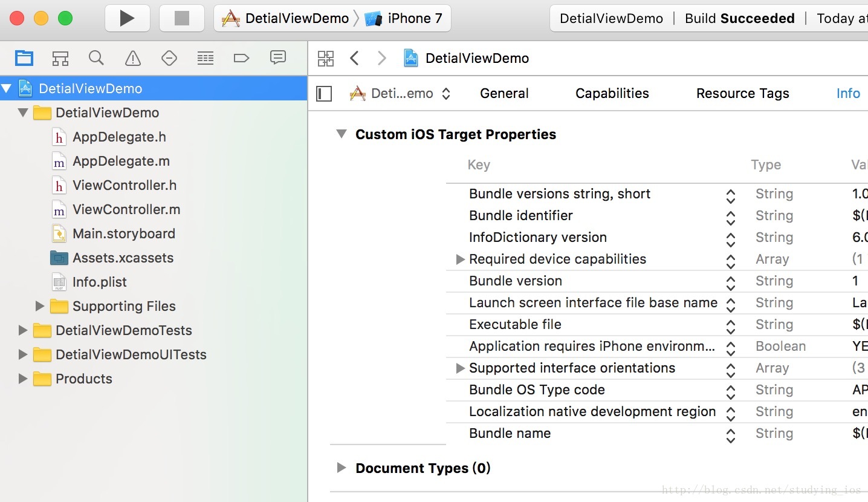Click stepper for Bundle versions string, short
Viewport: 868px width, 502px height.
point(731,196)
